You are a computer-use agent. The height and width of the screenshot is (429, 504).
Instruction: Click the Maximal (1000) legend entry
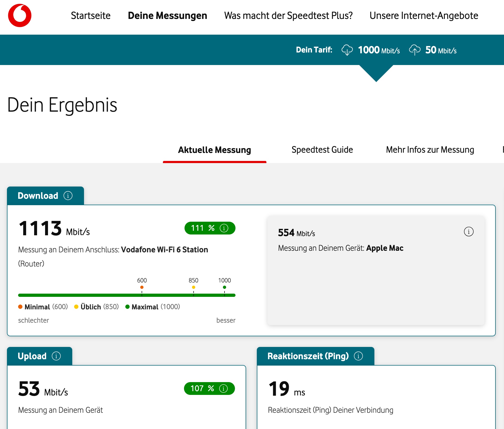153,307
